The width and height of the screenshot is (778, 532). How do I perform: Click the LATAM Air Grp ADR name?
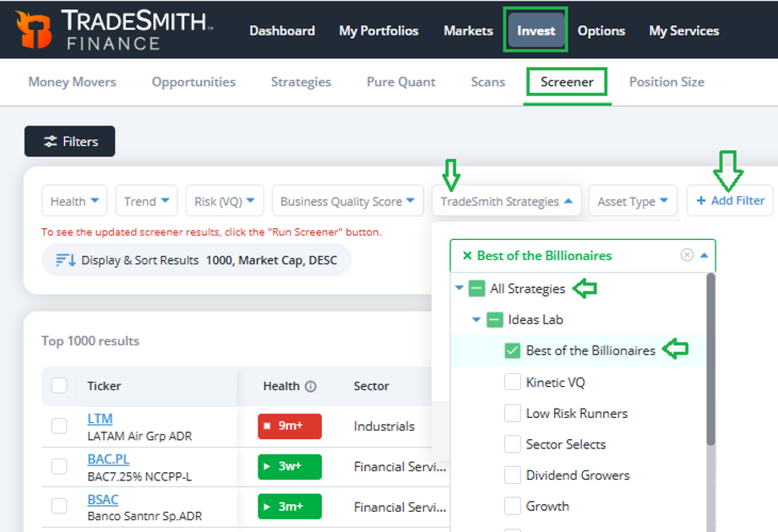pos(139,436)
